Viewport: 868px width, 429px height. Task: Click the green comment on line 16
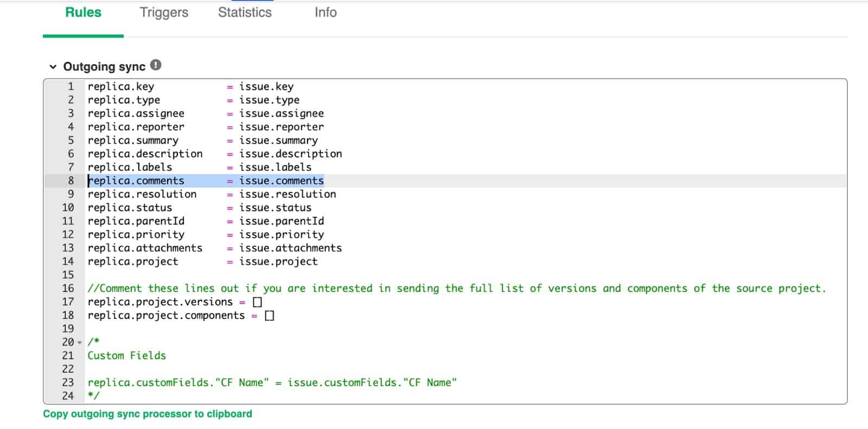pos(457,289)
